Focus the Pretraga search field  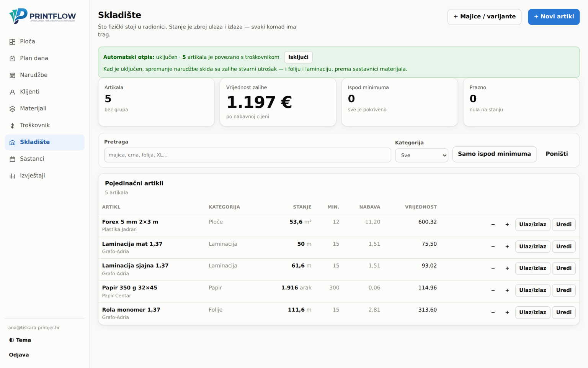(247, 155)
